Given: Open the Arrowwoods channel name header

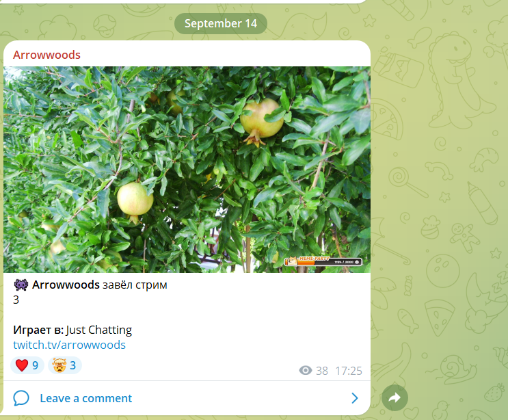Looking at the screenshot, I should tap(46, 55).
